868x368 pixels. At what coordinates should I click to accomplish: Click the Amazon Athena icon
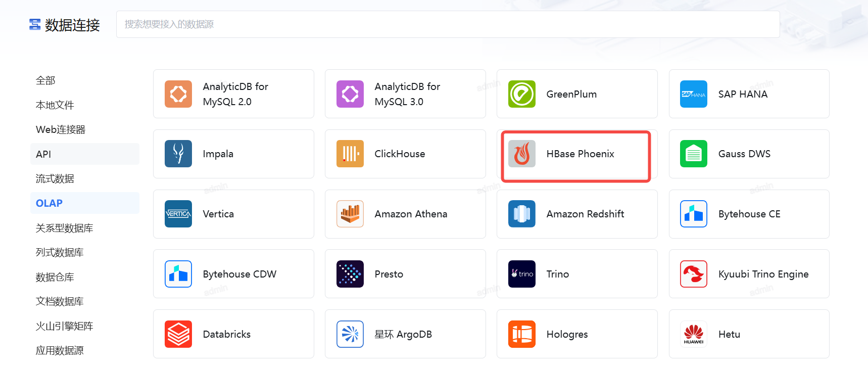(350, 214)
